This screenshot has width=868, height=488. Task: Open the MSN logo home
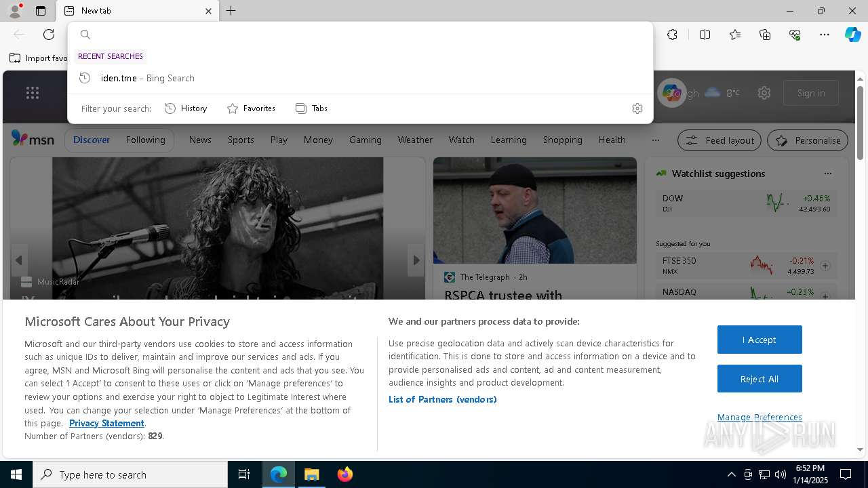coord(33,139)
